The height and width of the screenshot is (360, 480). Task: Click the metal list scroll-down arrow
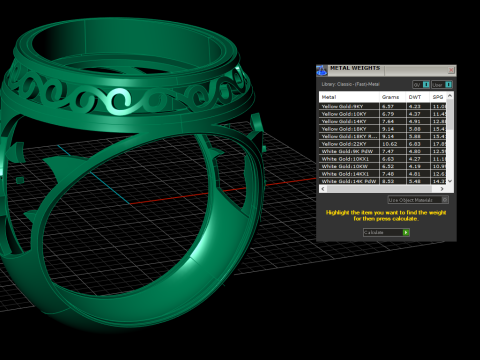[450, 181]
